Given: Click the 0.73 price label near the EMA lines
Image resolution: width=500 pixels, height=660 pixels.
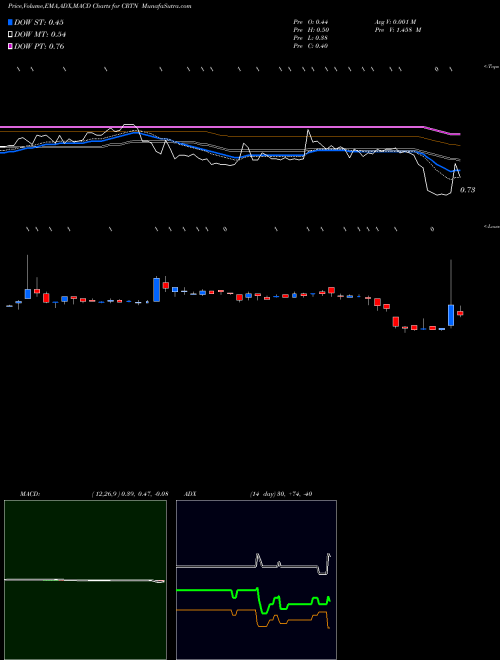Looking at the screenshot, I should tap(467, 190).
